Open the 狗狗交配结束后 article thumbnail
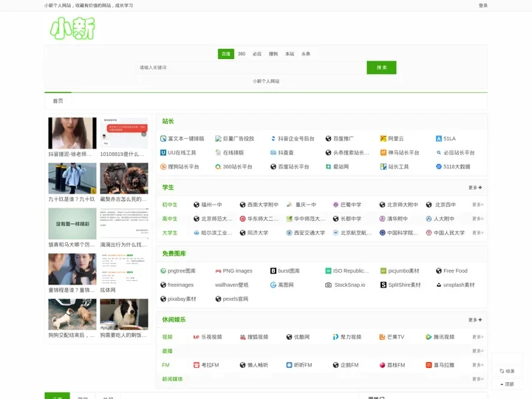The height and width of the screenshot is (399, 532). coord(72,314)
